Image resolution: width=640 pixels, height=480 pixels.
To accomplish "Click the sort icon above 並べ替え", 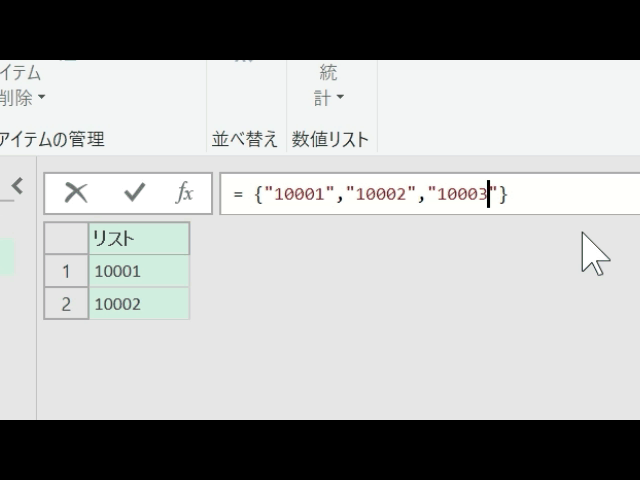I will [x=244, y=62].
